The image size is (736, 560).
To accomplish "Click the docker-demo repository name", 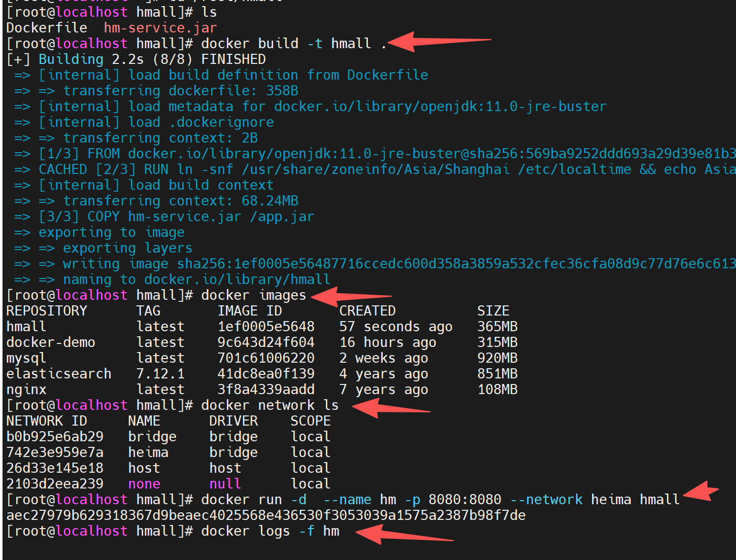I will coord(51,342).
